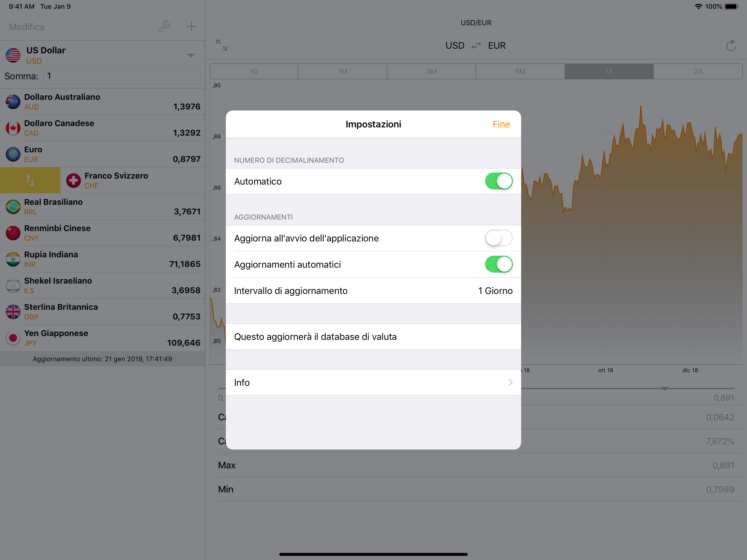Disable the Automatico decimals switch
Image resolution: width=747 pixels, height=560 pixels.
tap(498, 181)
